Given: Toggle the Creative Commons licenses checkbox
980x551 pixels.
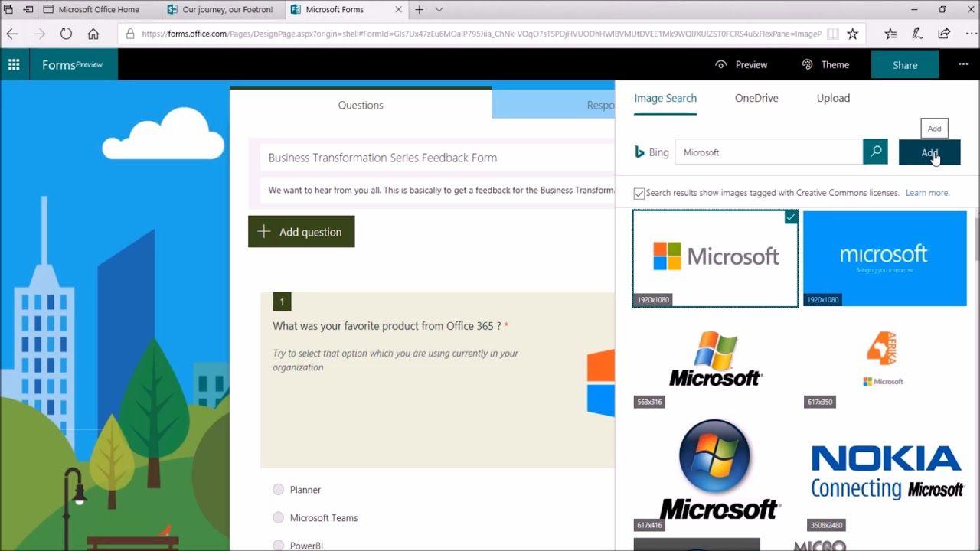Looking at the screenshot, I should tap(639, 193).
